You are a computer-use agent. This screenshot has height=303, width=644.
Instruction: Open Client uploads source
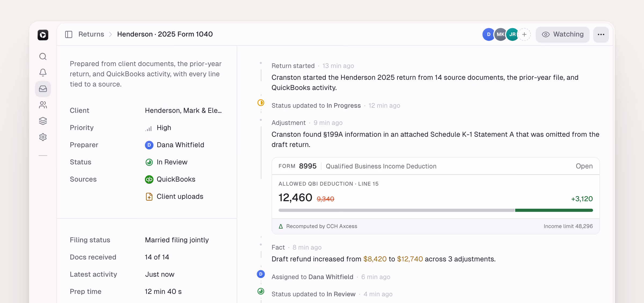[174, 197]
